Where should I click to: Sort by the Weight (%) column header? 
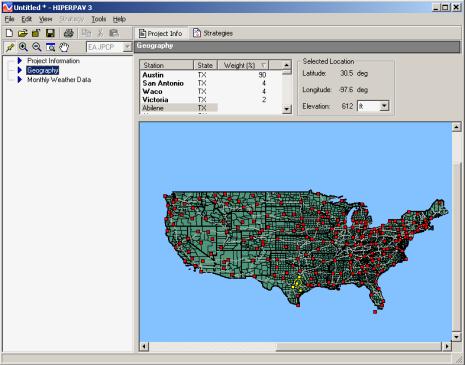243,65
